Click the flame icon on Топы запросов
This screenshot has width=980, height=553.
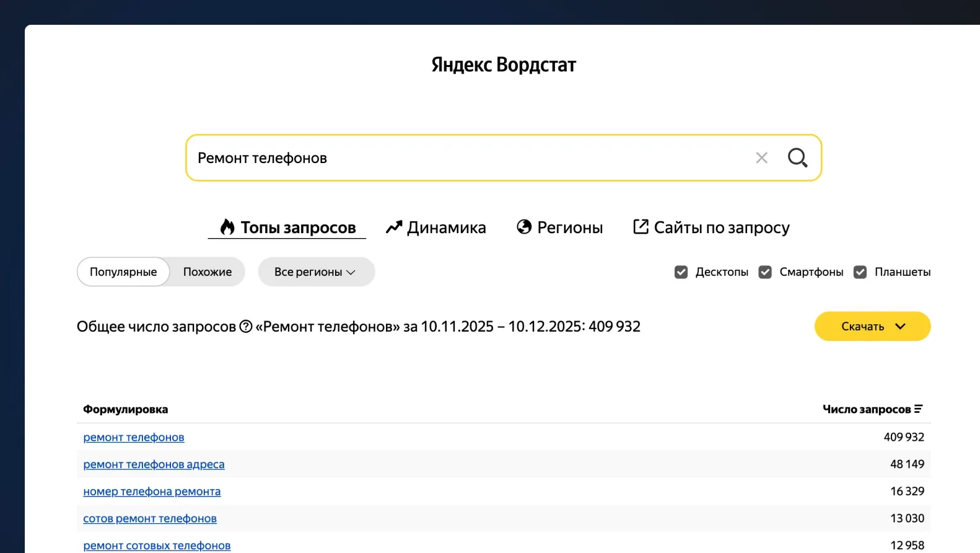[227, 228]
